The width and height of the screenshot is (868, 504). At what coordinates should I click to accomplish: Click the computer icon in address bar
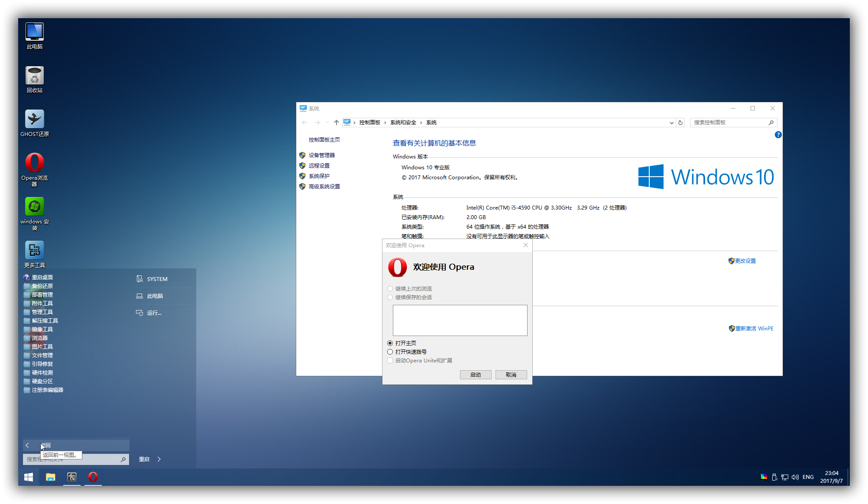(347, 123)
